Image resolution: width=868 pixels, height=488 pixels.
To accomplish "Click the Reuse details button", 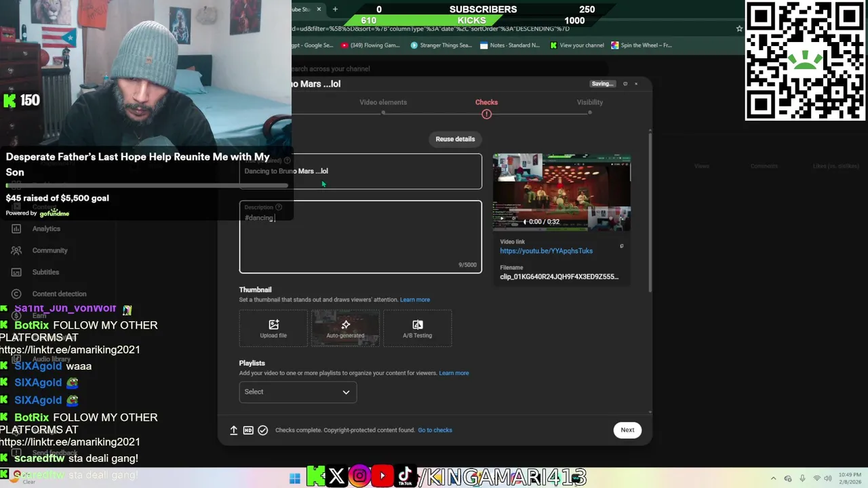I will click(455, 139).
